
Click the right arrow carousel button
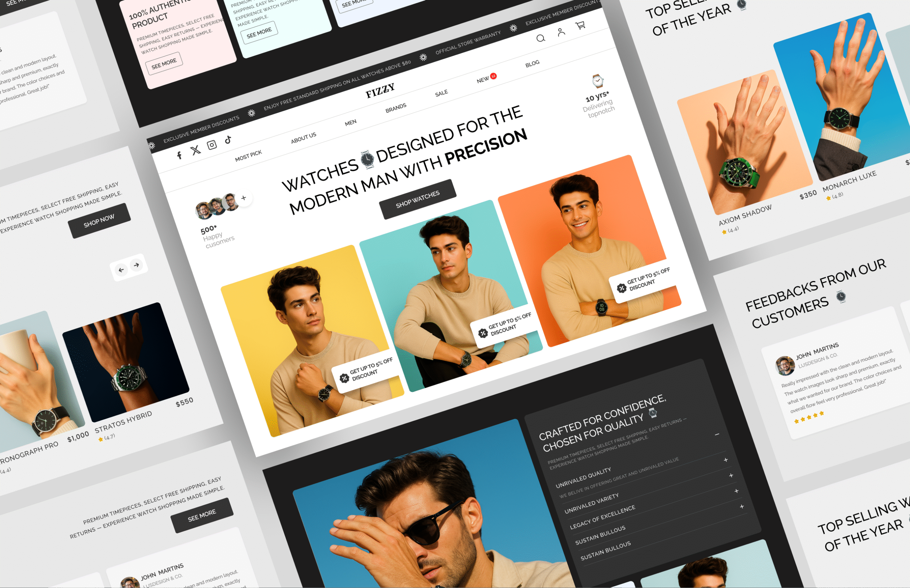(x=136, y=265)
